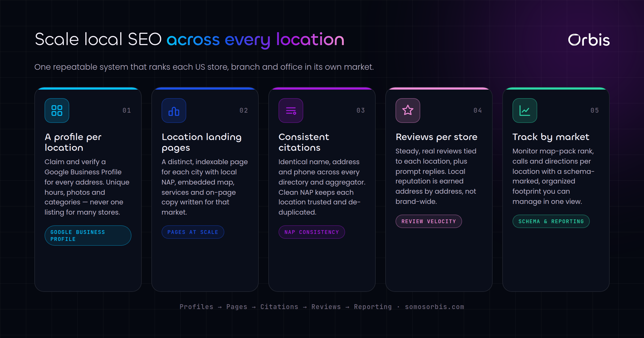Image resolution: width=644 pixels, height=338 pixels.
Task: Click the paragraph starting 'Monitor map-pack rank'
Action: [553, 176]
